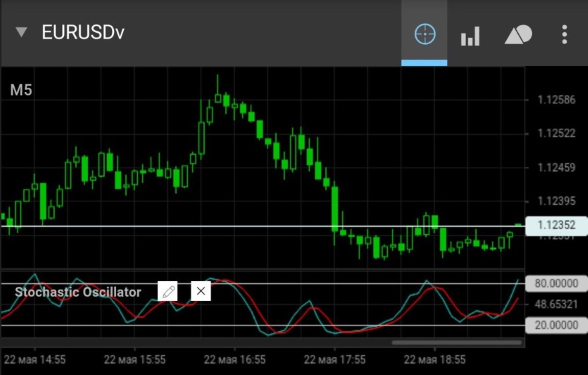The image size is (588, 375).
Task: Select the Stochastic Oscillator label
Action: click(78, 292)
